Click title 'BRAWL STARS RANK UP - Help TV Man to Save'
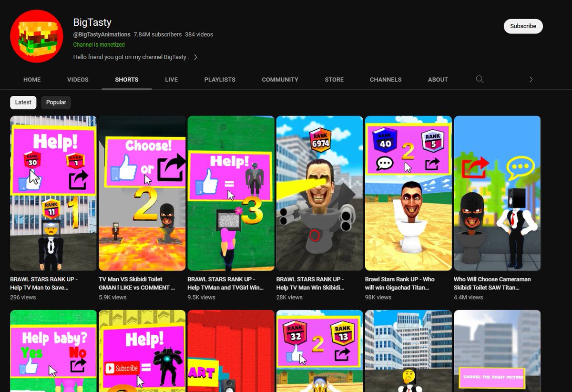The image size is (572, 392). [44, 283]
